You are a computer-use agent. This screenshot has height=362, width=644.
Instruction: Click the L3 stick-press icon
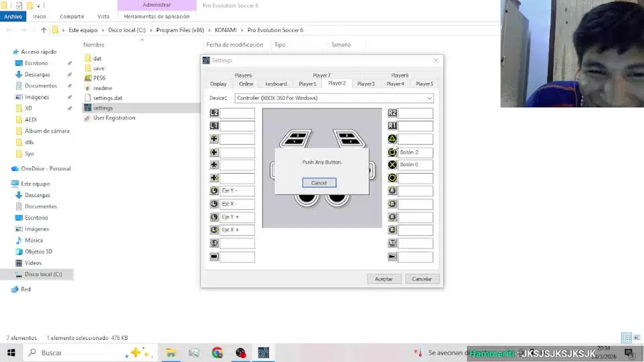(x=214, y=243)
